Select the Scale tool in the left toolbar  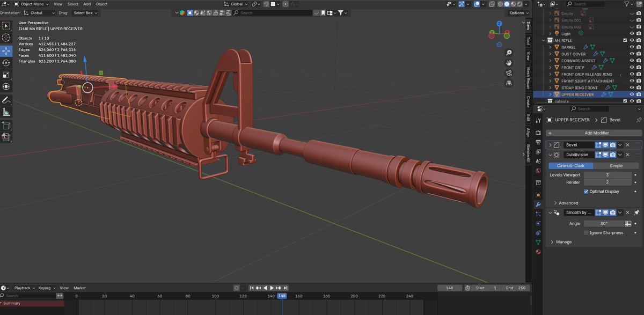click(6, 75)
